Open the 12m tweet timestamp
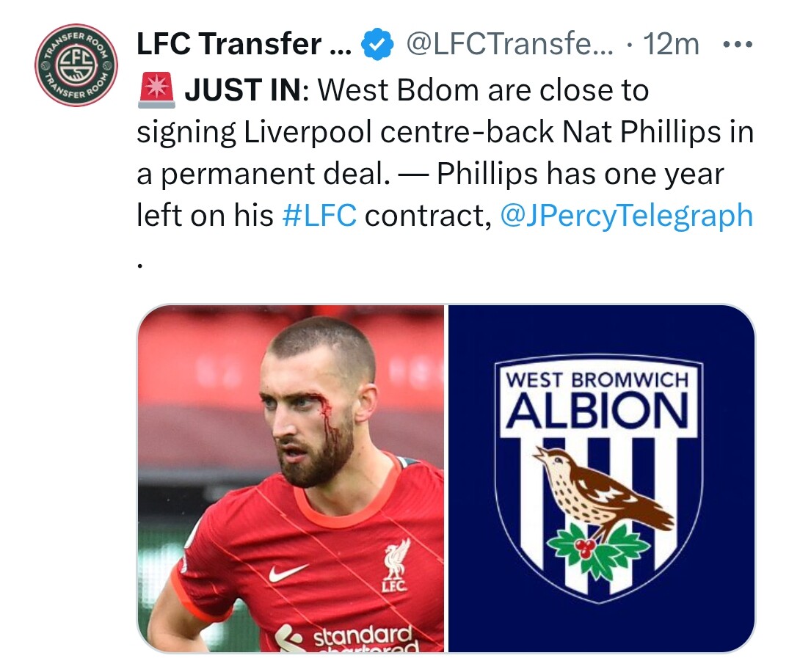Screen dimensions: 789x672 pyautogui.click(x=672, y=44)
